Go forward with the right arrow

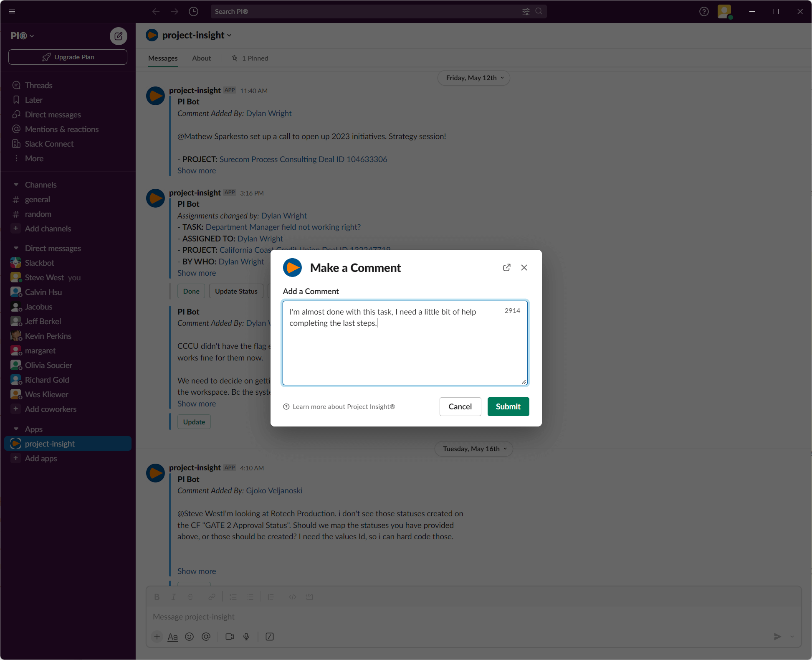[x=175, y=11]
